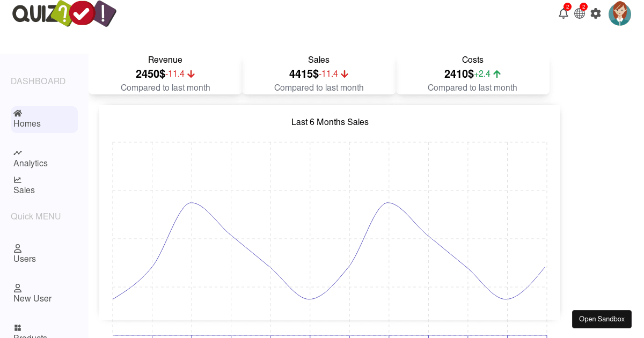The width and height of the screenshot is (644, 338).
Task: Open the settings gear icon
Action: [x=596, y=13]
